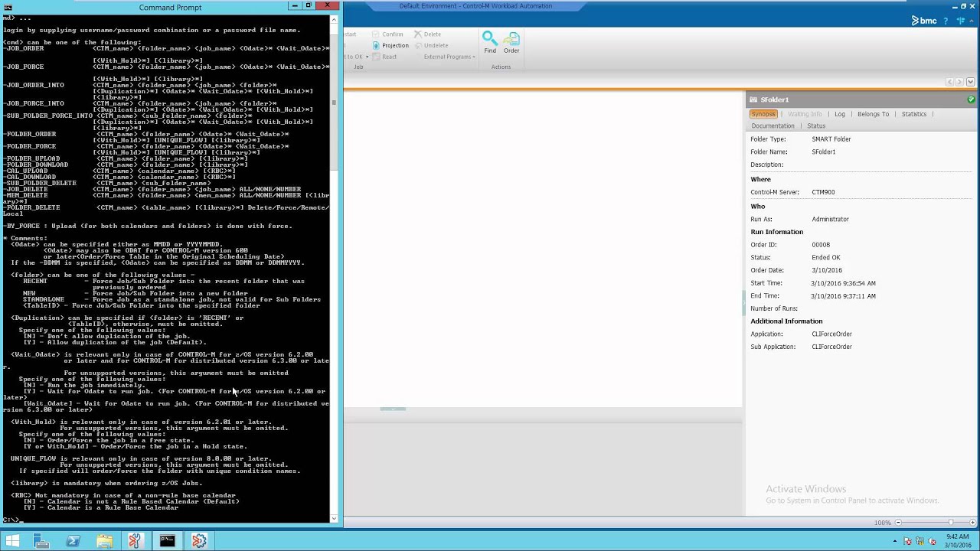Viewport: 980px width, 551px height.
Task: Open External Programs dropdown
Action: pos(449,57)
